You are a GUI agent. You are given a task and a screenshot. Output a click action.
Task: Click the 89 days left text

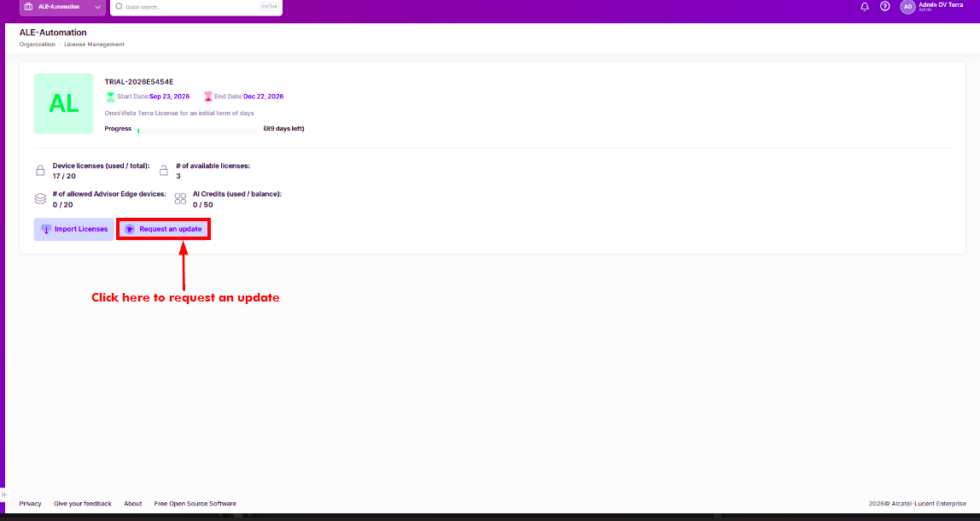[x=283, y=129]
